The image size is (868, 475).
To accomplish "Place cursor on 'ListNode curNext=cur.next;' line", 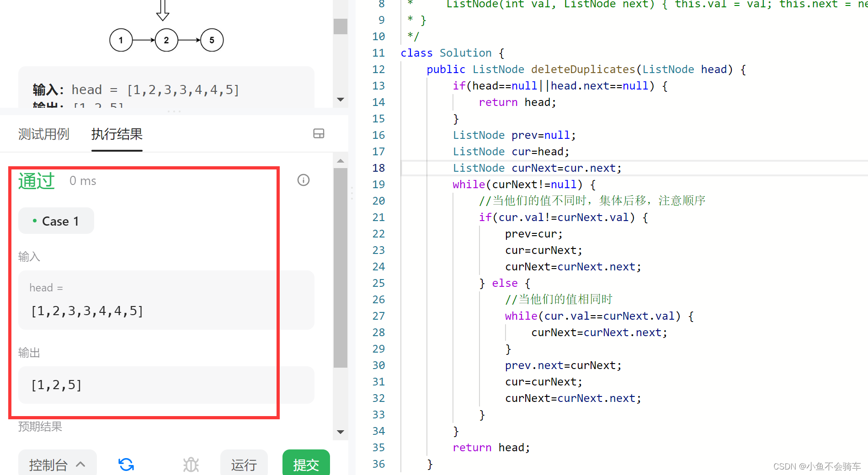I will pyautogui.click(x=537, y=168).
